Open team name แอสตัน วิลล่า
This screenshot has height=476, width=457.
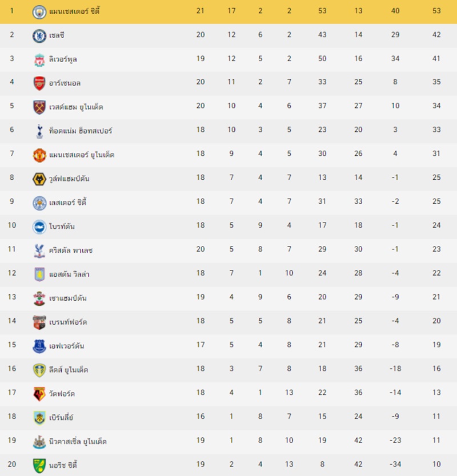69,274
